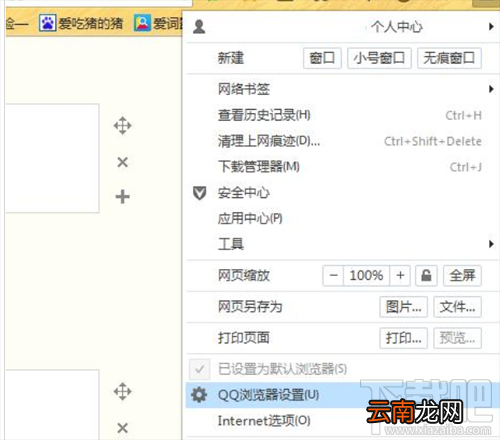Image resolution: width=500 pixels, height=440 pixels.
Task: Click the 爱吃猪的猪 bookmark text
Action: click(x=91, y=23)
